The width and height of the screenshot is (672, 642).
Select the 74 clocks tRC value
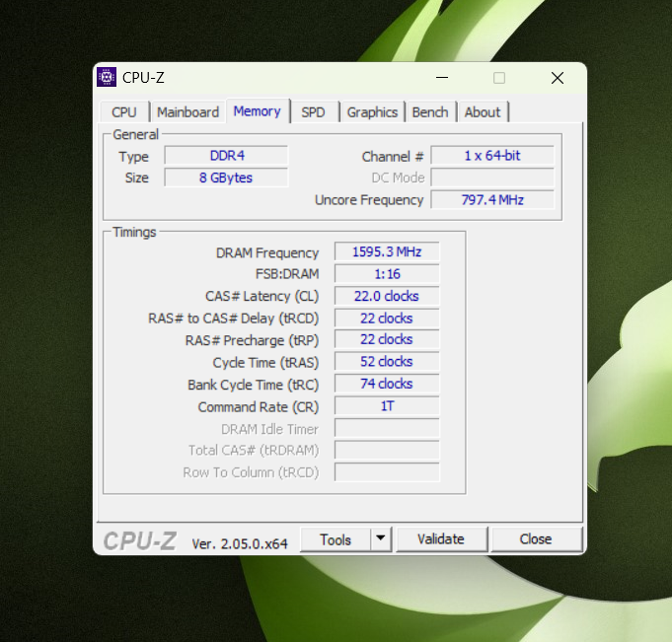(387, 384)
